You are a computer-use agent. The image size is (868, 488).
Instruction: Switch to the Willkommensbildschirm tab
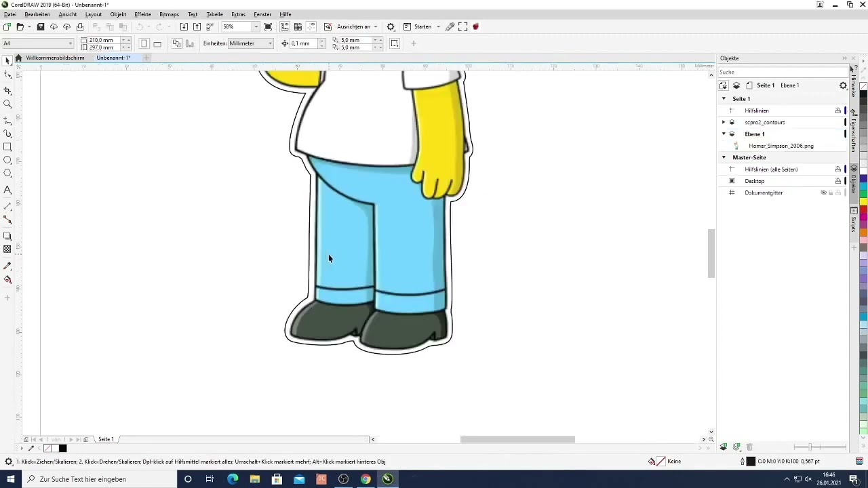tap(55, 58)
